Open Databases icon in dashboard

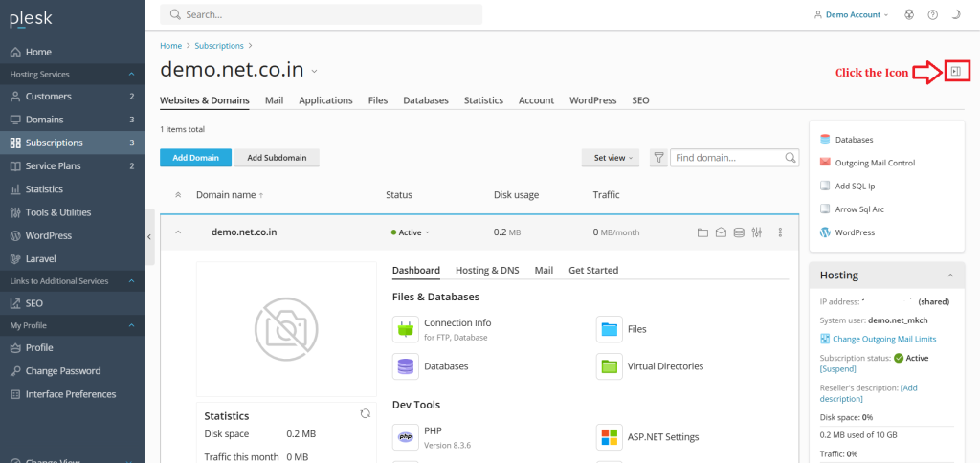tap(406, 366)
